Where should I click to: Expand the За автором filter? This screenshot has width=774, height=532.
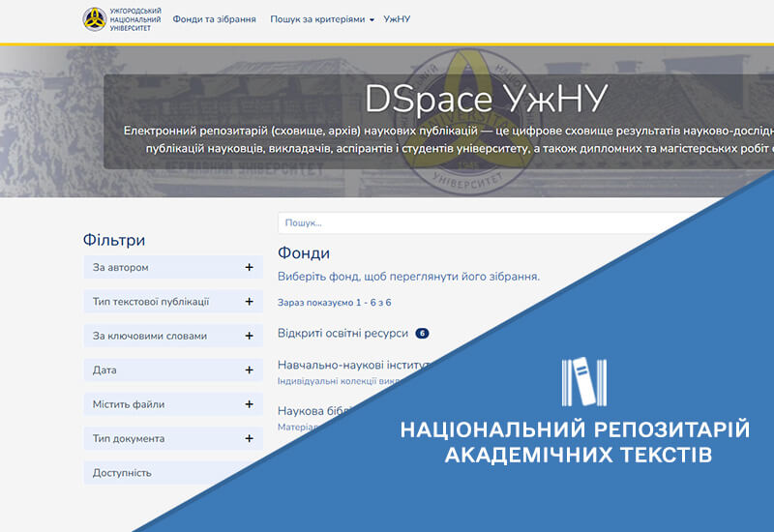tap(173, 267)
